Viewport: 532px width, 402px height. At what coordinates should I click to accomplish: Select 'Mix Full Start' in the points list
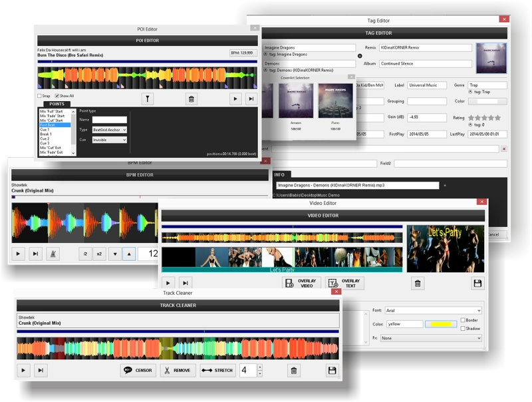(55, 111)
